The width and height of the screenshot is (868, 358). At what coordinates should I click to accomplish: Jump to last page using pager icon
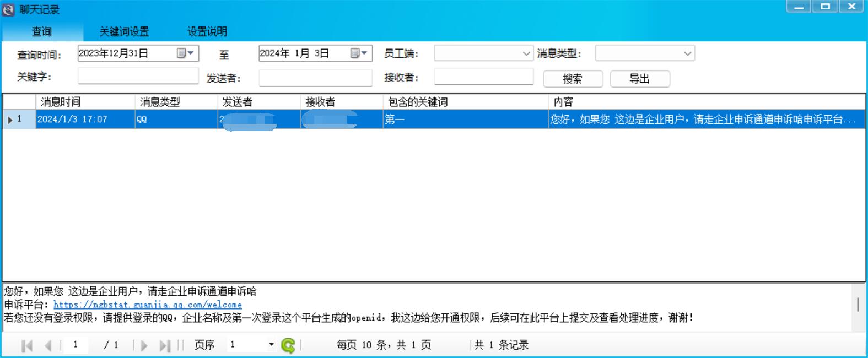click(x=164, y=345)
